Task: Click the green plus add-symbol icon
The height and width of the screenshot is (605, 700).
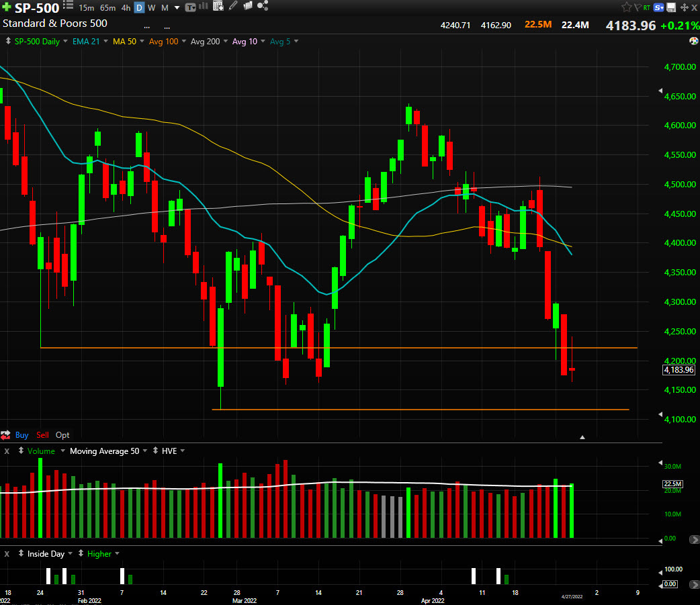Action: pyautogui.click(x=6, y=7)
